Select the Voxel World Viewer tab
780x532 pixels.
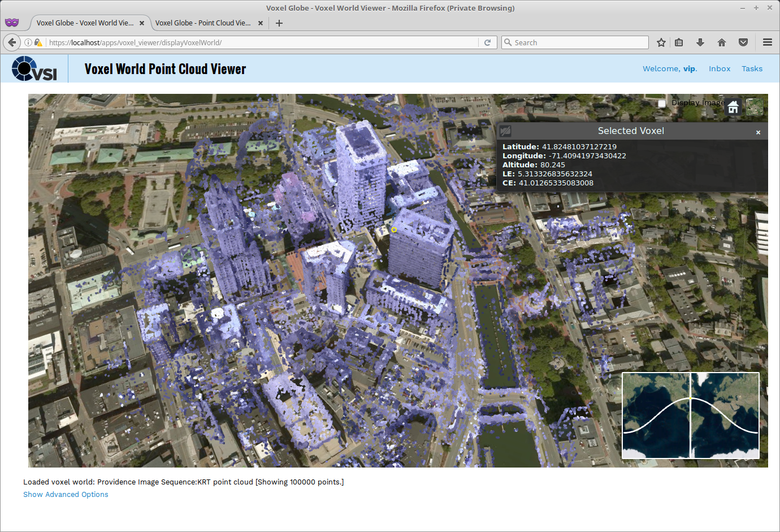(85, 23)
